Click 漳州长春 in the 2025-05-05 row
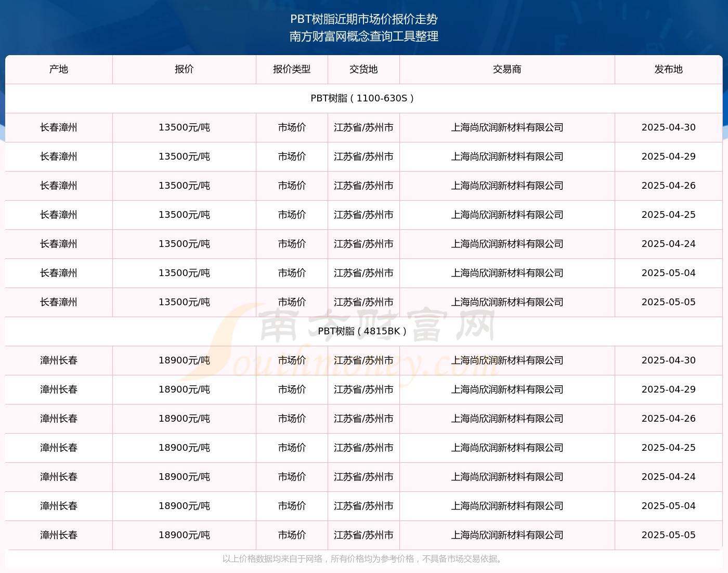728x573 pixels. click(x=59, y=535)
